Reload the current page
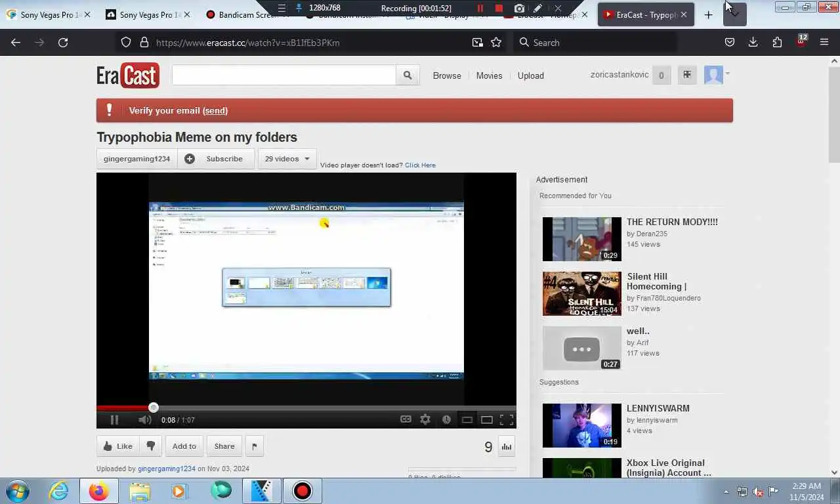The width and height of the screenshot is (840, 504). pos(63,43)
